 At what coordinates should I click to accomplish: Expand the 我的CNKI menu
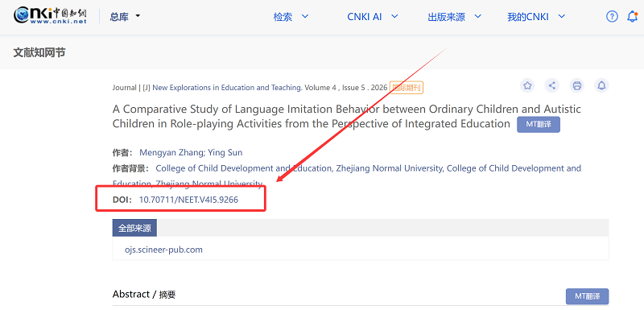[536, 17]
